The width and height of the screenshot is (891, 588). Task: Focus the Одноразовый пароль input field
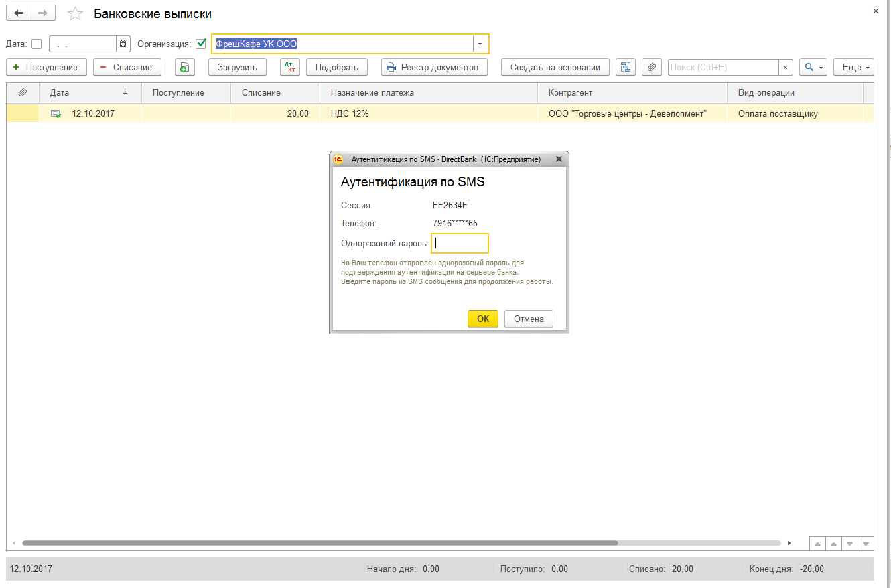[x=460, y=244]
